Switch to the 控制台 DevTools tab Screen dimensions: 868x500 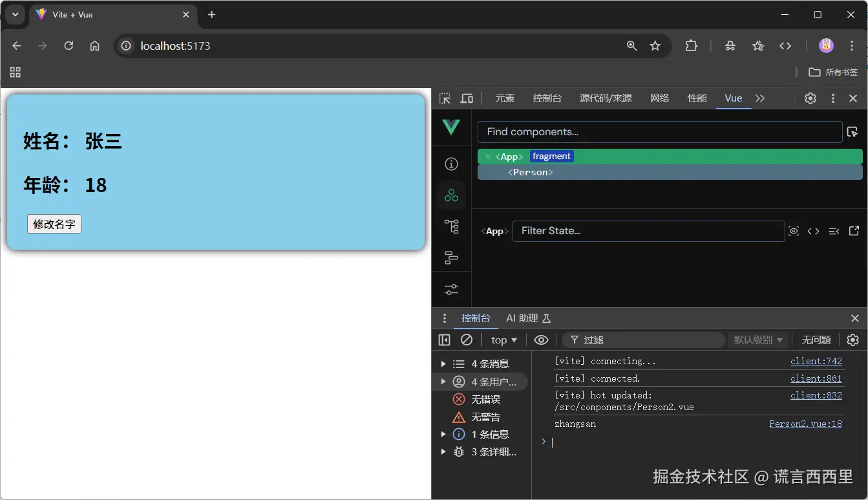(x=547, y=98)
